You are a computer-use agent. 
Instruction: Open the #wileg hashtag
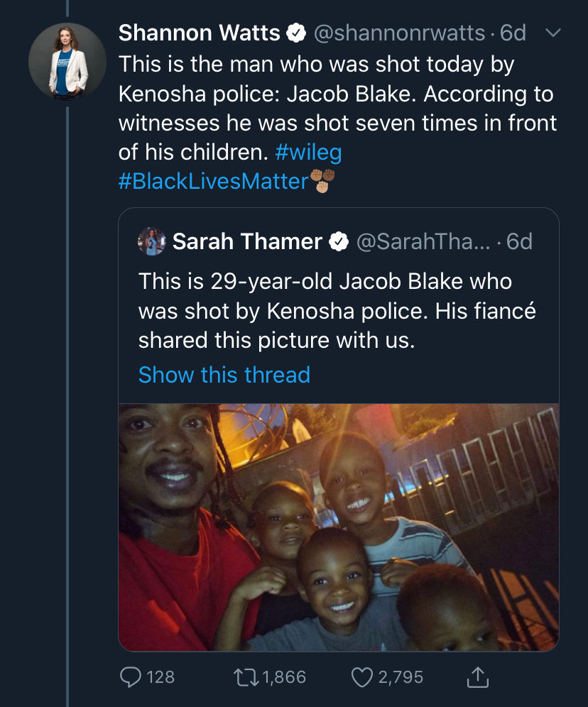[308, 152]
